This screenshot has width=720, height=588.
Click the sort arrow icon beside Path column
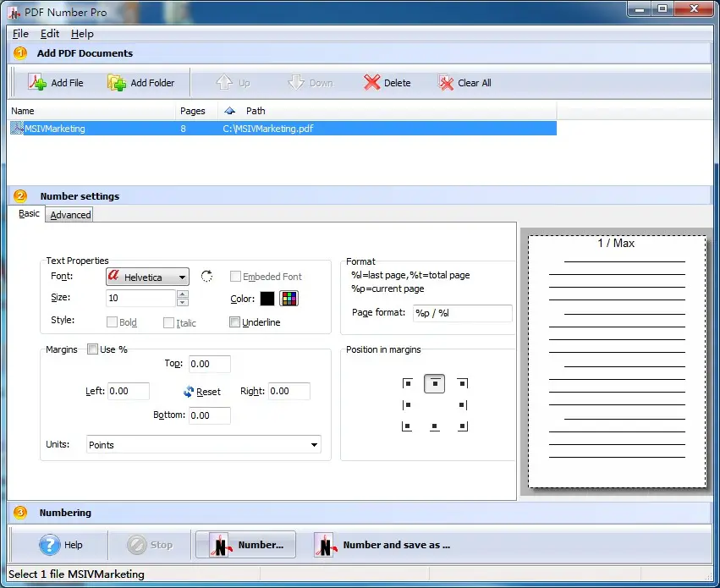pos(229,111)
